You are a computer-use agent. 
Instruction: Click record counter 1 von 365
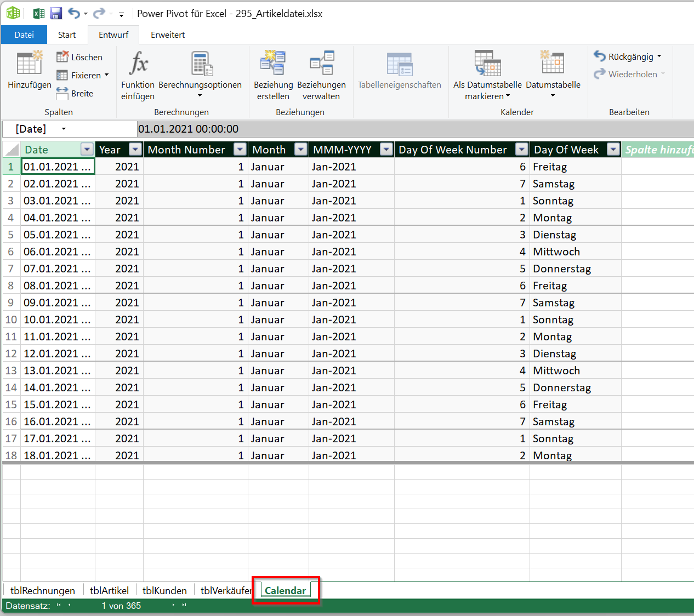pyautogui.click(x=121, y=606)
